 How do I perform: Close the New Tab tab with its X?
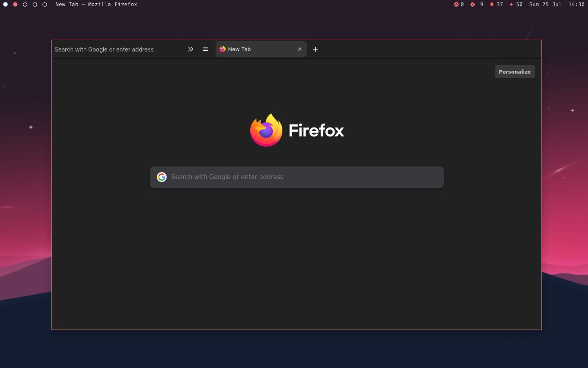300,49
